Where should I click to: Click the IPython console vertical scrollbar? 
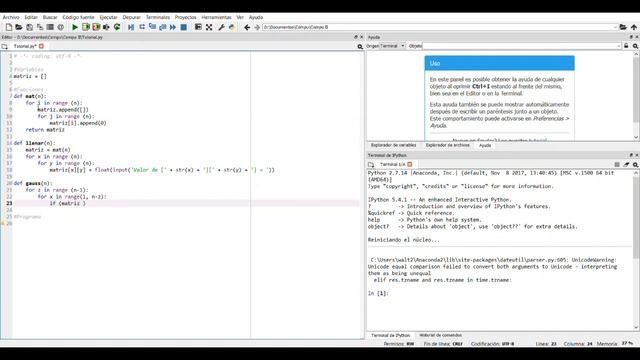pyautogui.click(x=636, y=249)
